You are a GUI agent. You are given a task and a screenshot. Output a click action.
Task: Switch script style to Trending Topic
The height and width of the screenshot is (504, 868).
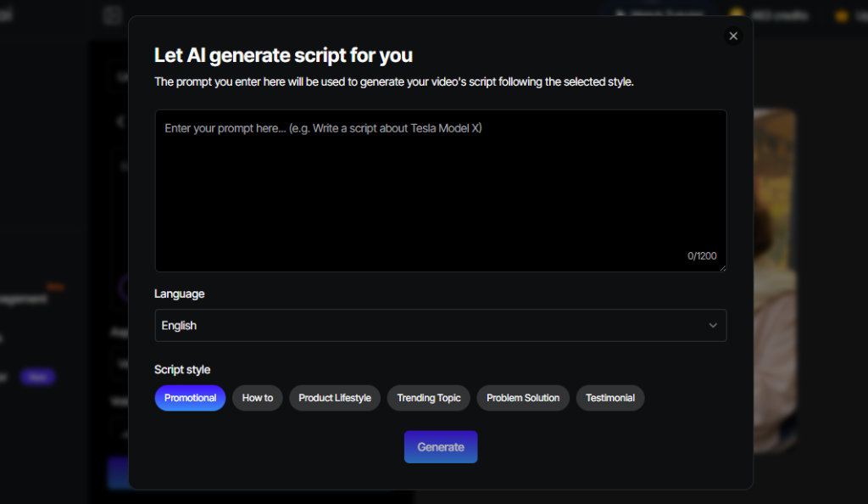click(x=429, y=398)
